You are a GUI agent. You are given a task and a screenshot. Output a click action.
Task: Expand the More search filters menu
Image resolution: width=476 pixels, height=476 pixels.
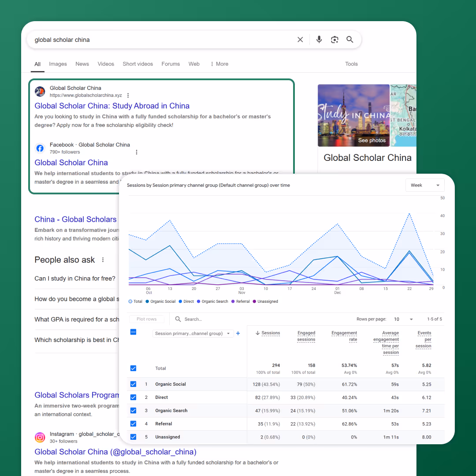219,64
